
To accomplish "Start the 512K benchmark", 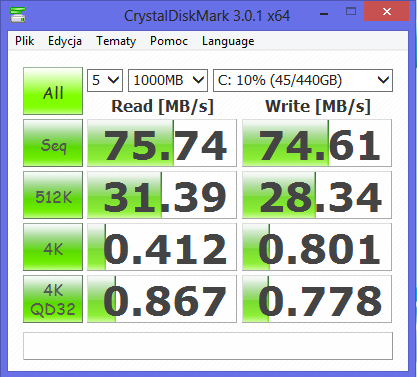I will coord(53,195).
